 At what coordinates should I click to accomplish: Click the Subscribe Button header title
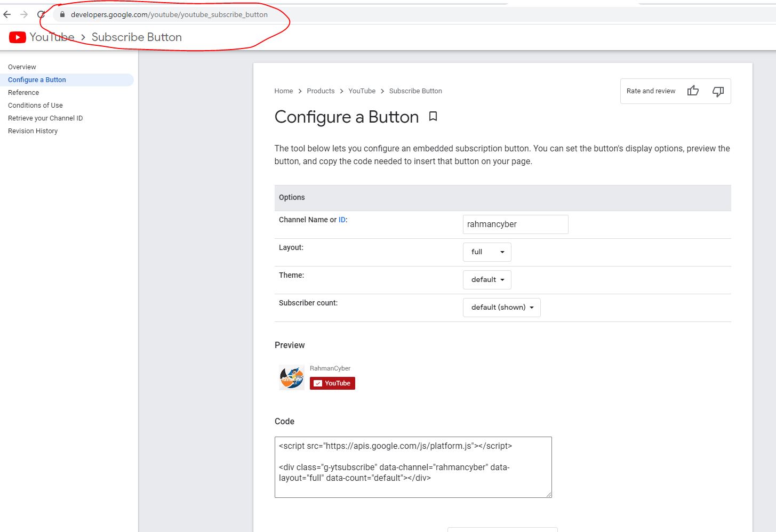coord(137,37)
